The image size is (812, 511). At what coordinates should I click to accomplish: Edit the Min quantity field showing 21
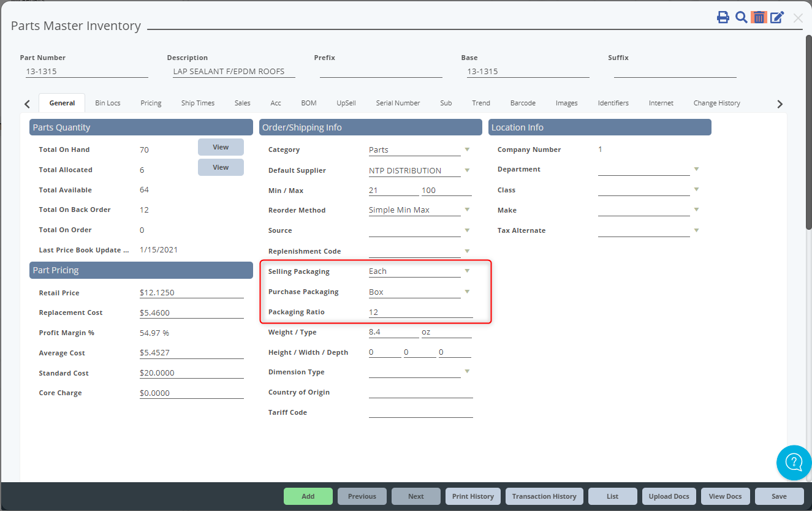point(393,190)
